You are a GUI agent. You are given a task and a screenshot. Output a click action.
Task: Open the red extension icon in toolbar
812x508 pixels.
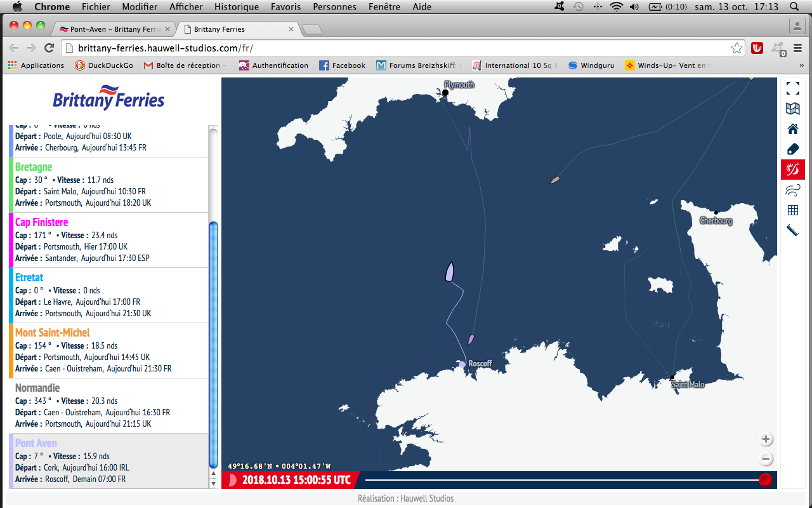pyautogui.click(x=757, y=48)
